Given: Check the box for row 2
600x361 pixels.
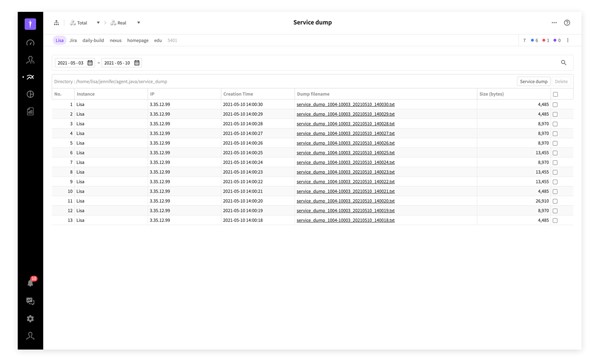Looking at the screenshot, I should [555, 114].
